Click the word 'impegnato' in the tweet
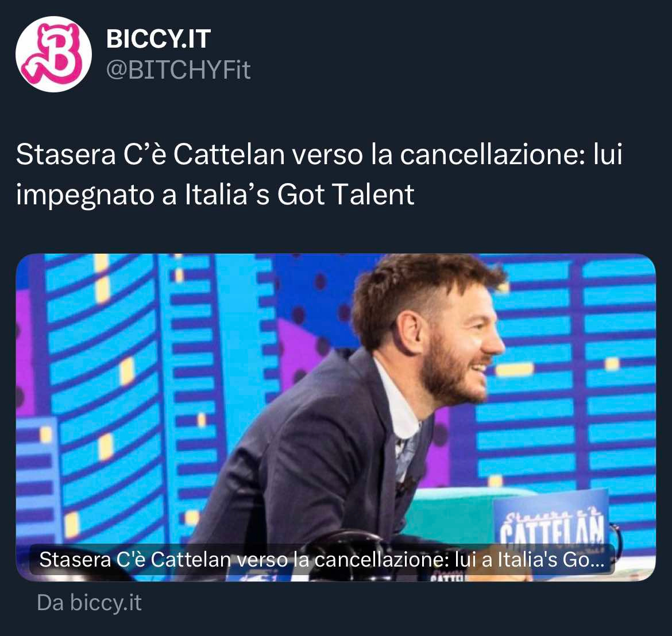This screenshot has height=636, width=672. pyautogui.click(x=85, y=195)
